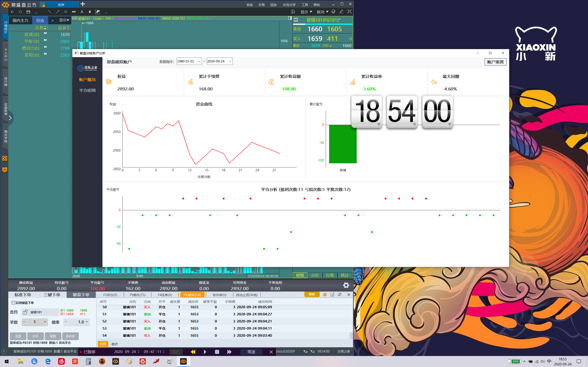Screen dimensions: 588x367
Task: Click the orange pie chart icon
Action: click(x=325, y=295)
